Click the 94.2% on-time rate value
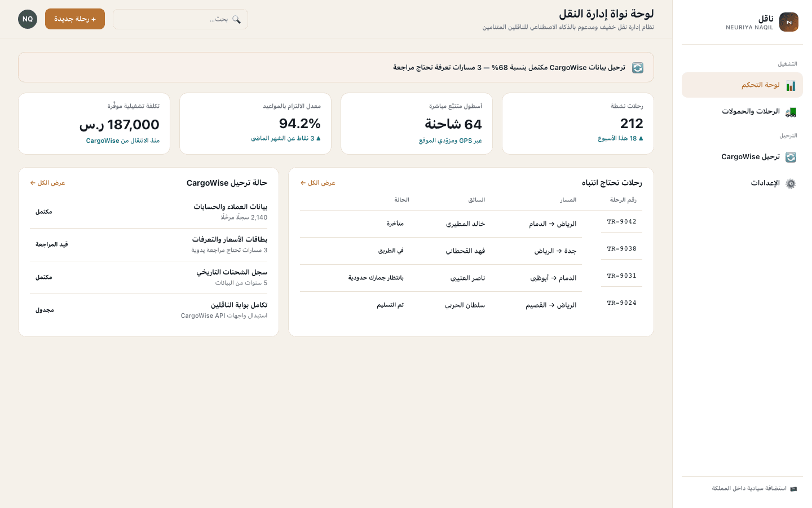 click(x=300, y=124)
